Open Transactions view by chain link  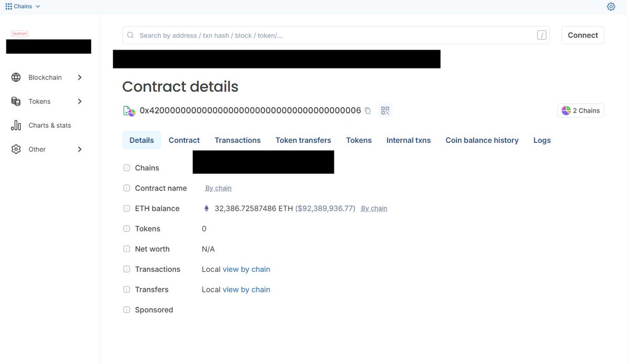pyautogui.click(x=246, y=269)
